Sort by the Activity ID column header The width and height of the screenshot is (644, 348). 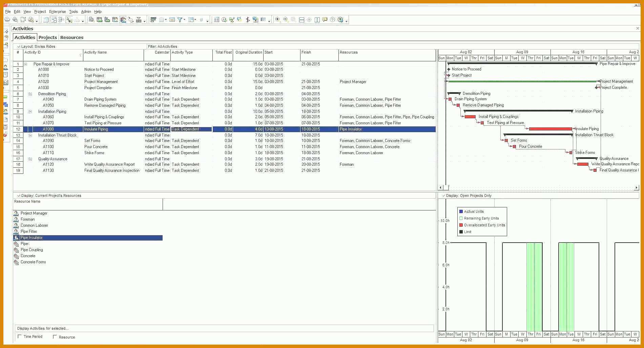tap(53, 55)
